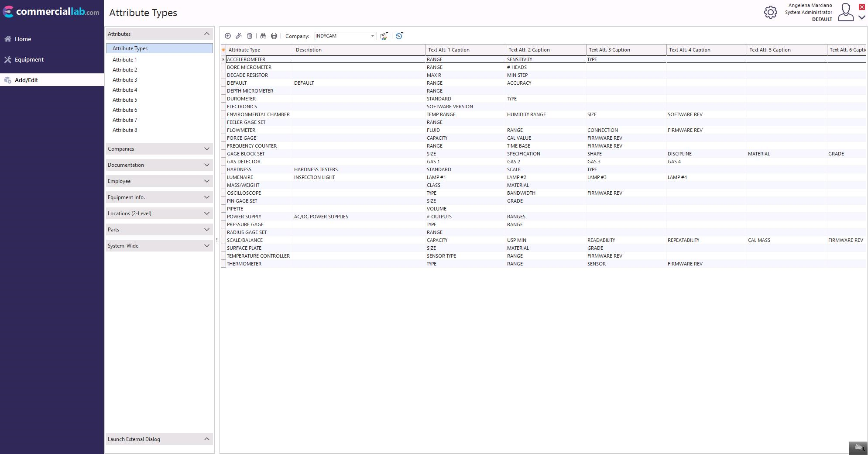The width and height of the screenshot is (868, 455).
Task: Open the Company dropdown showing INDYCAM
Action: [x=372, y=36]
